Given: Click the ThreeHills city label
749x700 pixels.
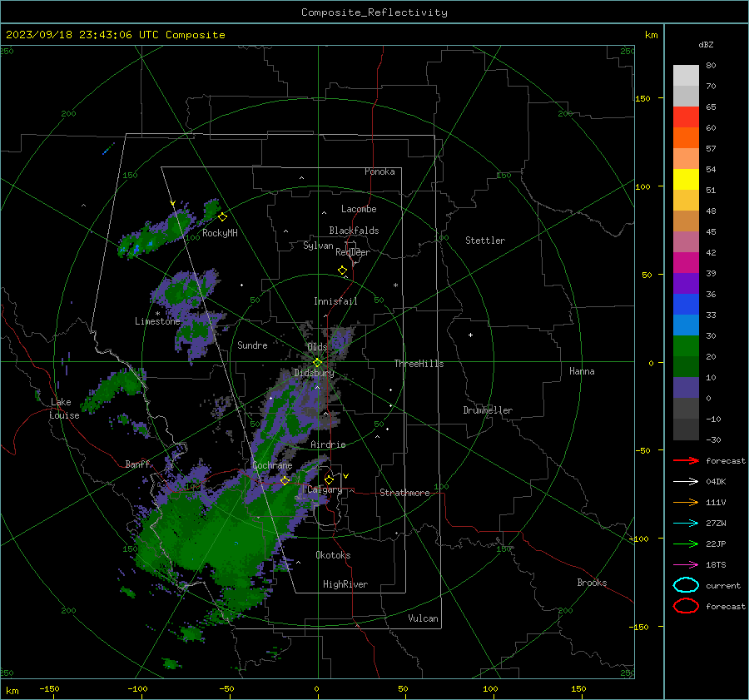Looking at the screenshot, I should pyautogui.click(x=419, y=364).
